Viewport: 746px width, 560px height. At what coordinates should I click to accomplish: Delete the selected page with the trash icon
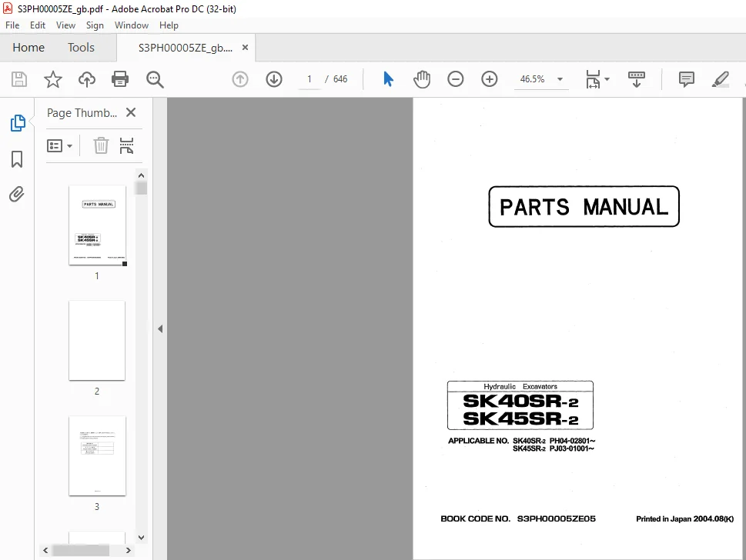tap(101, 145)
